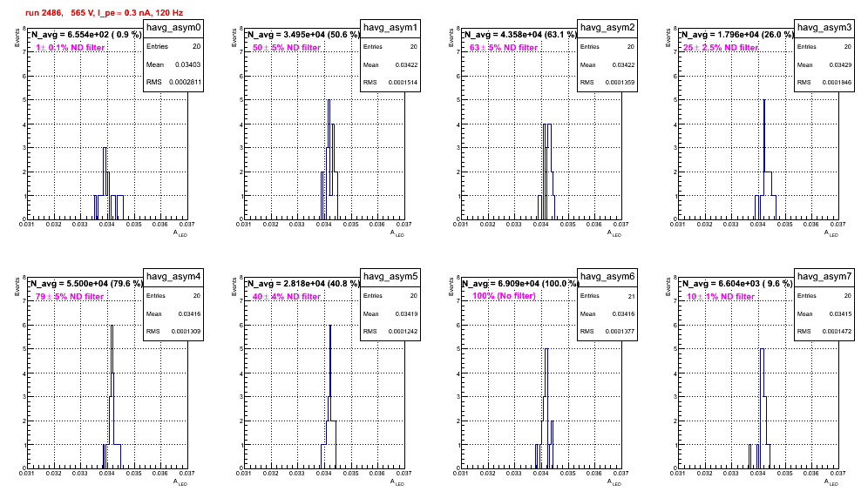This screenshot has height=498, width=868.
Task: Click N_avg = 3.495e+04 (50.6 %) label
Action: tap(303, 34)
